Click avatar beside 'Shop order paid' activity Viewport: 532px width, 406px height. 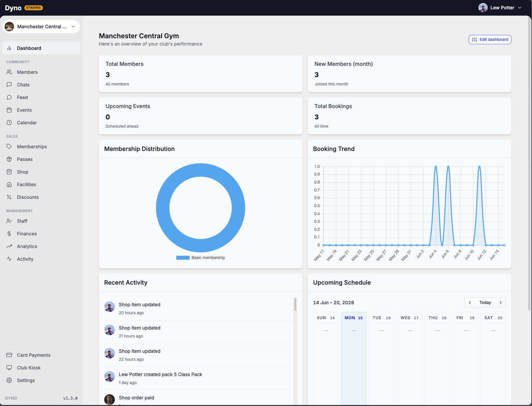tap(110, 399)
